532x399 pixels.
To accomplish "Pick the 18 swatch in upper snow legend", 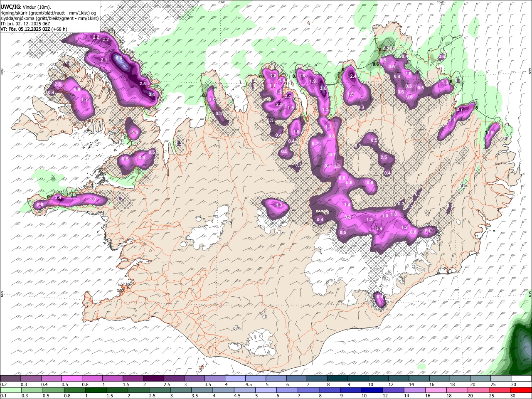I will [x=460, y=379].
